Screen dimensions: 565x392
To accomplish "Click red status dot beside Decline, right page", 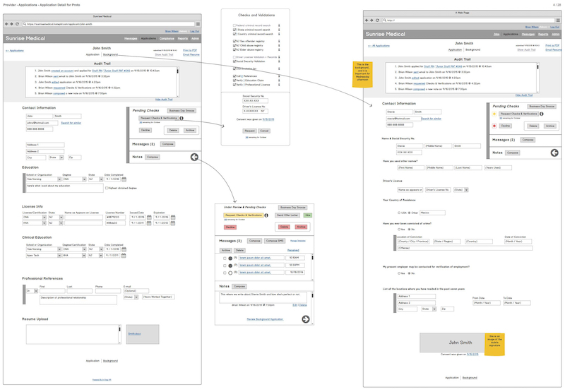I will pyautogui.click(x=494, y=126).
